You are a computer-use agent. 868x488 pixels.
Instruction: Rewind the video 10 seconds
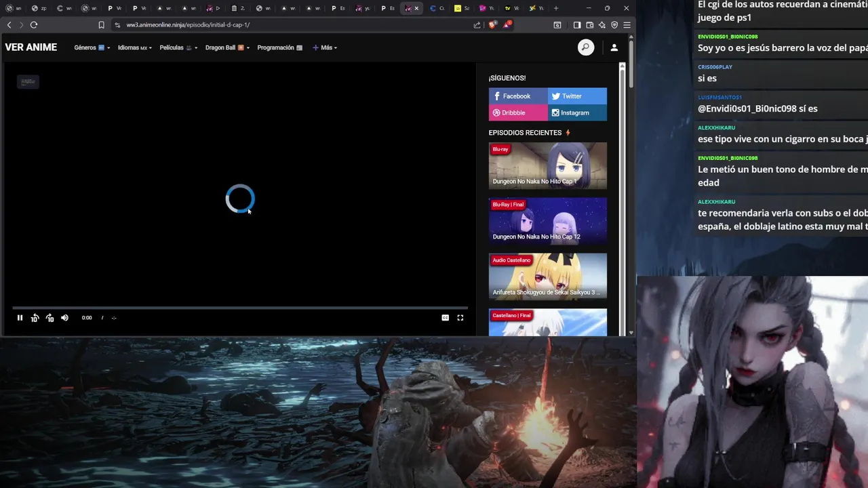coord(35,318)
